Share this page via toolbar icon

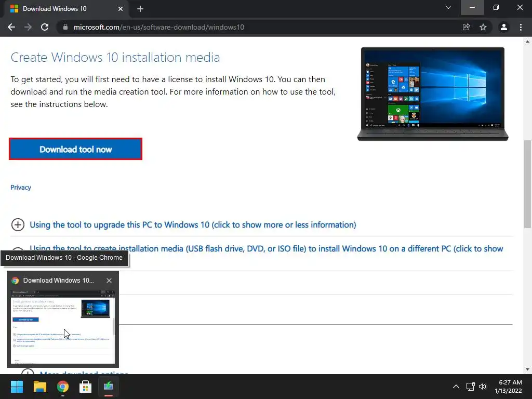click(x=467, y=27)
